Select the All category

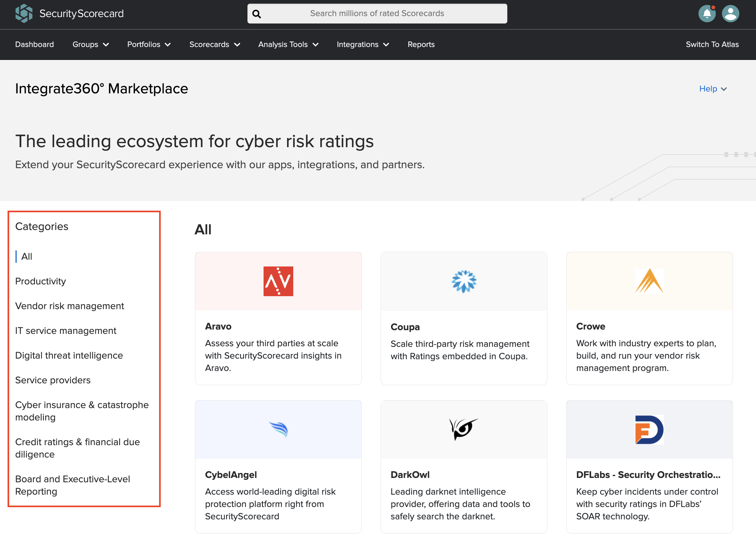click(27, 257)
